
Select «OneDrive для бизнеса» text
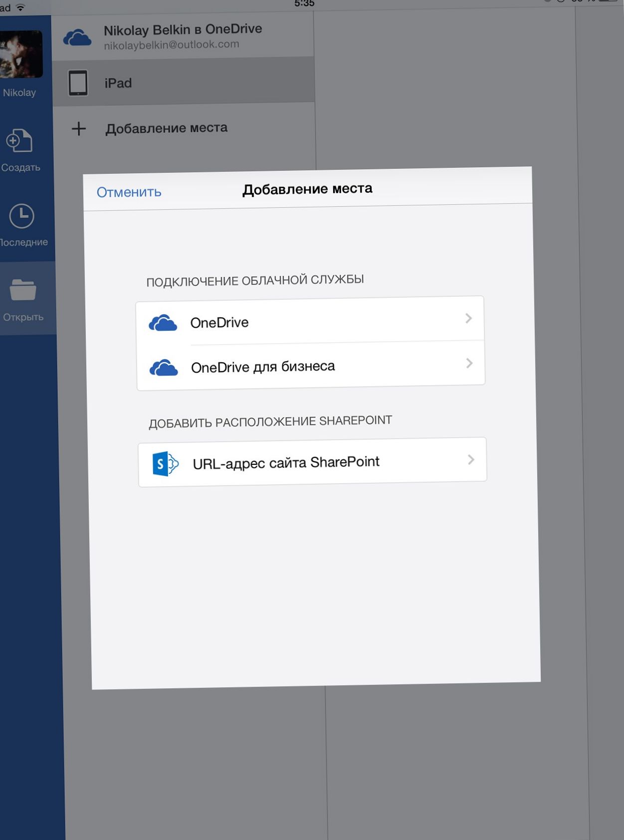point(263,367)
